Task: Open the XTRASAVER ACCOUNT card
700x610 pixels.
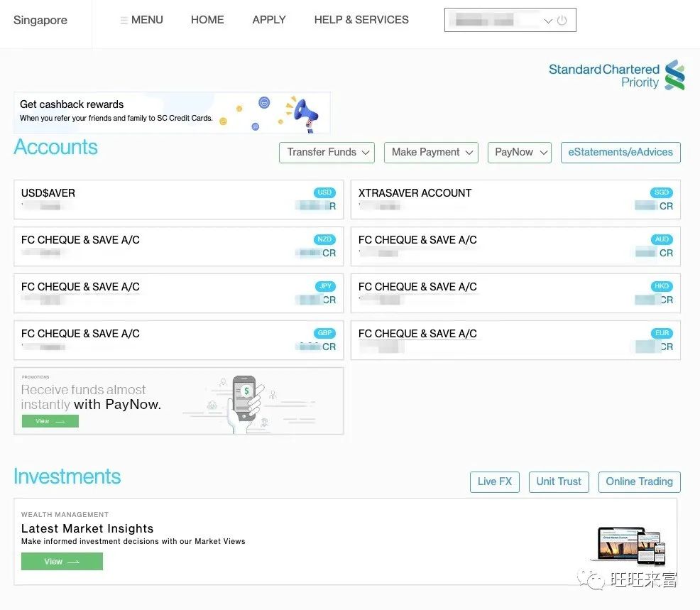Action: point(515,200)
